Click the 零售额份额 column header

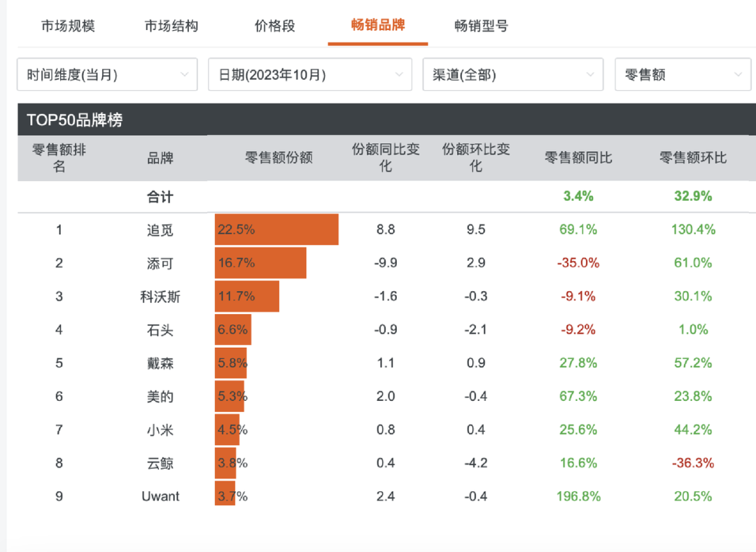[279, 157]
